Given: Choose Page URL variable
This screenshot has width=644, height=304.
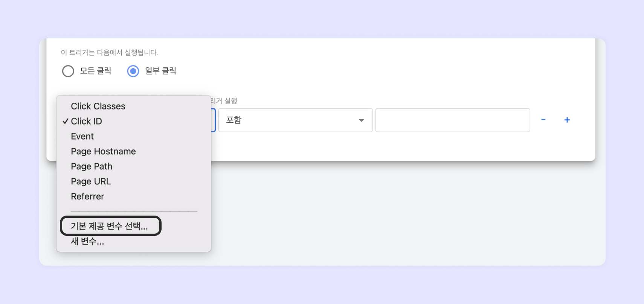Looking at the screenshot, I should (91, 182).
